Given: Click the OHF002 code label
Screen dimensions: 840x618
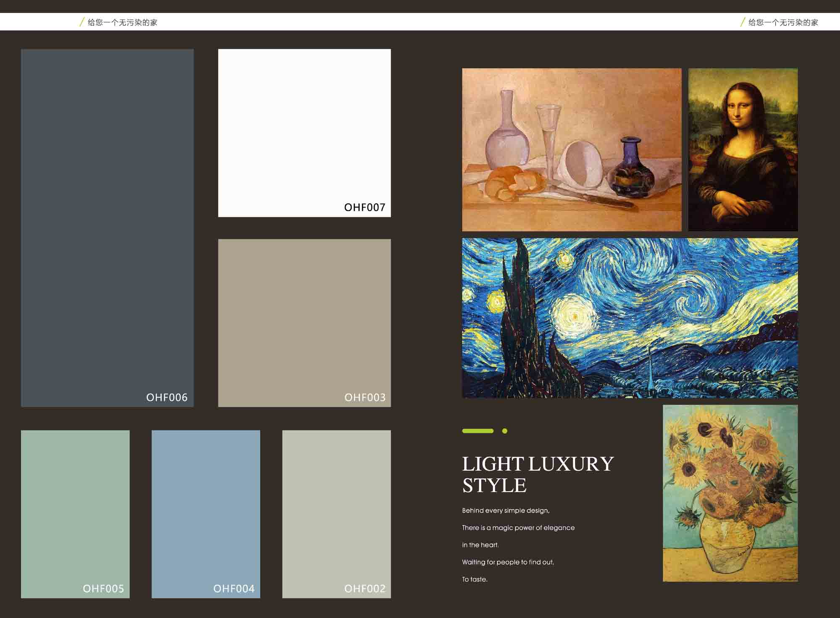Looking at the screenshot, I should click(365, 589).
